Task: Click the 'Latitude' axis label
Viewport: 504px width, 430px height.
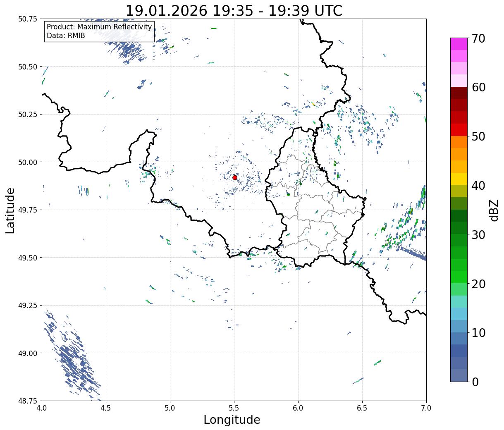Action: [x=10, y=210]
